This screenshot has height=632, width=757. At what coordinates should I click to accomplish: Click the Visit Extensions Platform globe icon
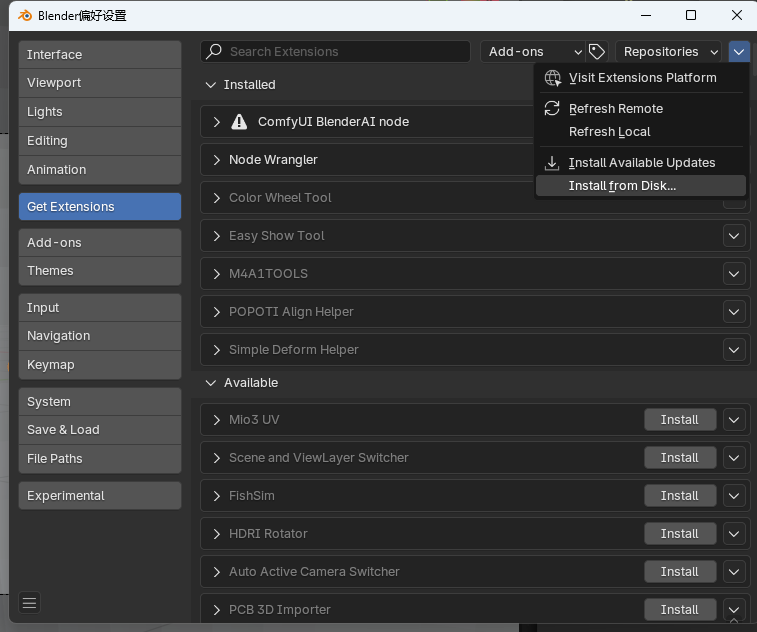point(552,78)
